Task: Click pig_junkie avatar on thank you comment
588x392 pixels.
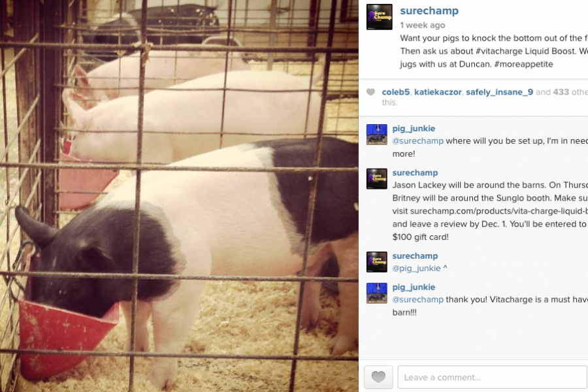Action: [x=376, y=293]
